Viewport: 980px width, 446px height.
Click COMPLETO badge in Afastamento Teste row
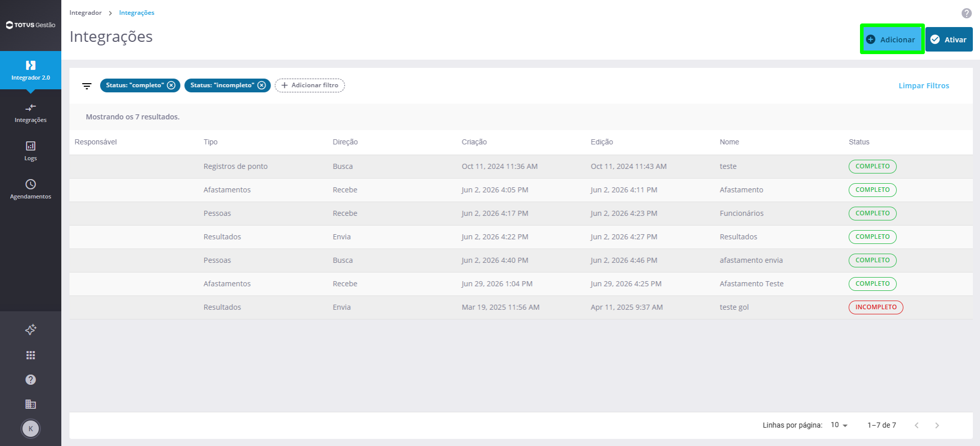pyautogui.click(x=872, y=284)
